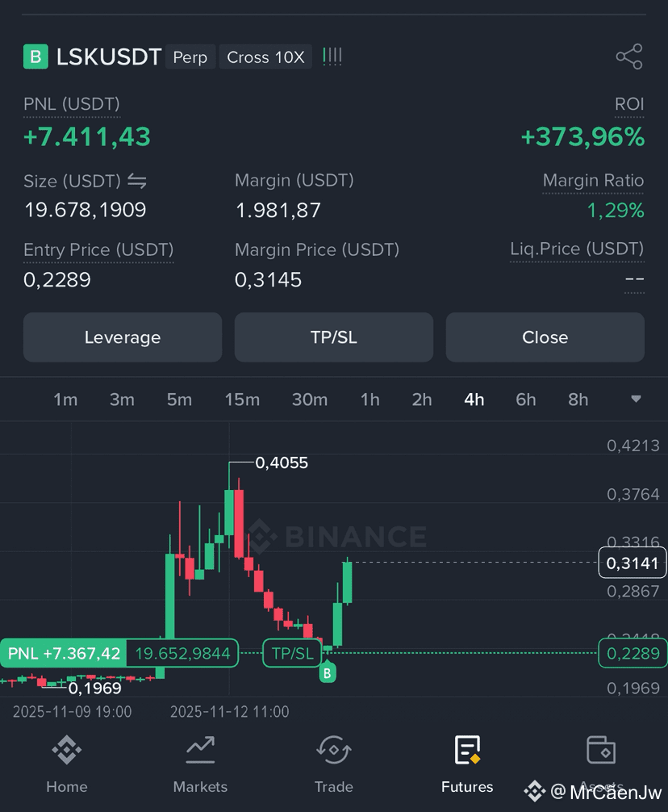Open TP/SL settings button

pyautogui.click(x=334, y=337)
